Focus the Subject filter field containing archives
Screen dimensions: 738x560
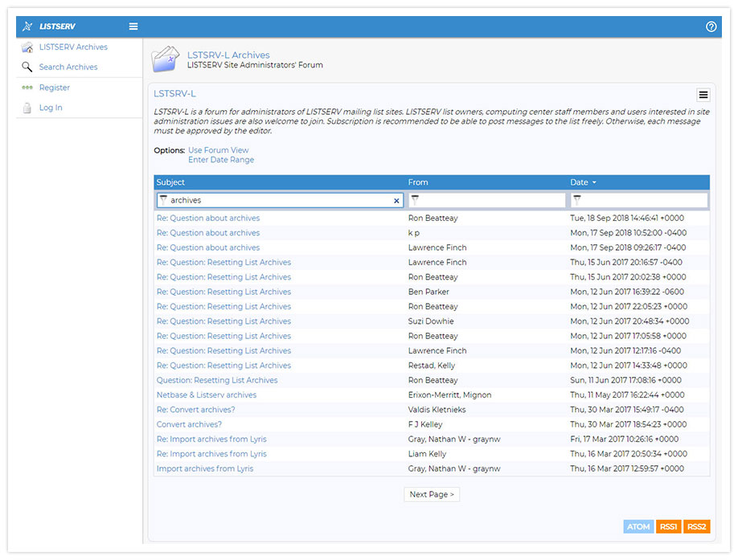coord(280,200)
